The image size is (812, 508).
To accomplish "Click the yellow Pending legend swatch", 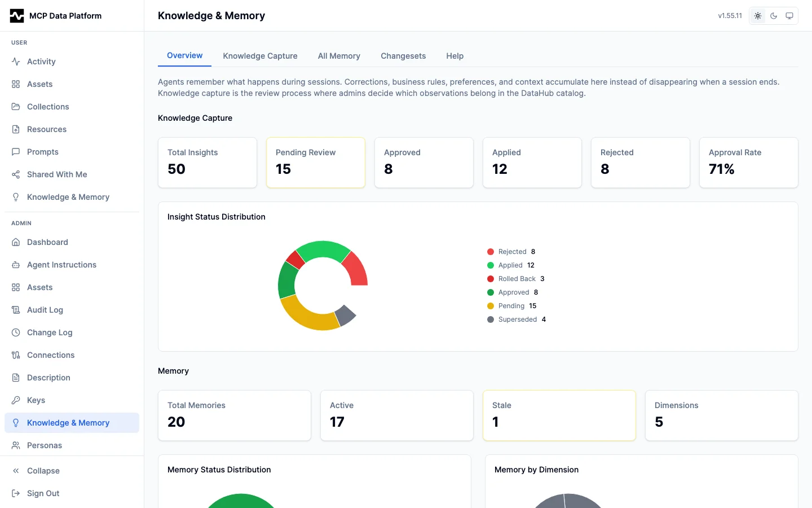I will [489, 305].
